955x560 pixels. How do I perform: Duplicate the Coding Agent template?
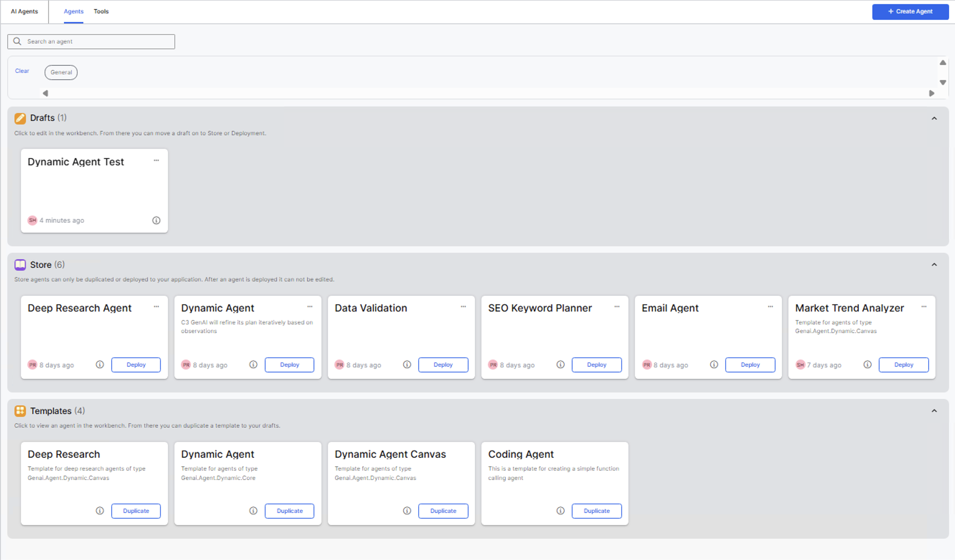click(x=597, y=511)
